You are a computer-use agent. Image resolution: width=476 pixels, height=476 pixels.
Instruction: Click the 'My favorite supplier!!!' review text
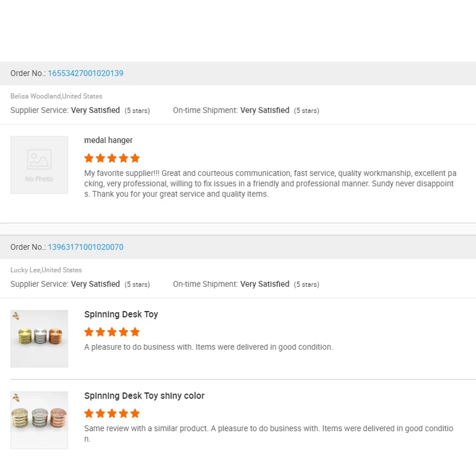[x=270, y=183]
